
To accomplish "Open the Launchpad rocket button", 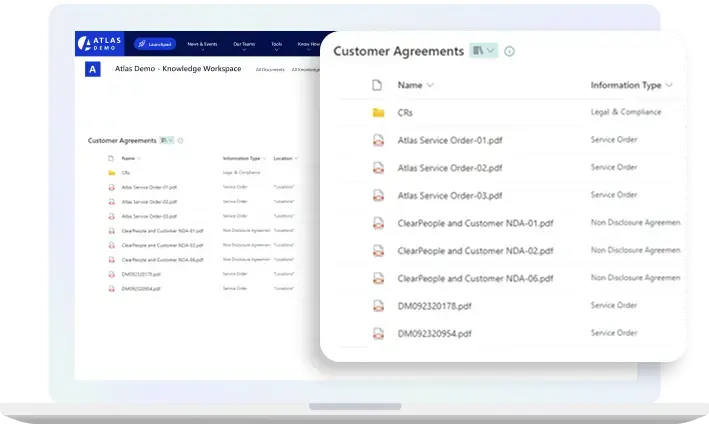I will 155,44.
